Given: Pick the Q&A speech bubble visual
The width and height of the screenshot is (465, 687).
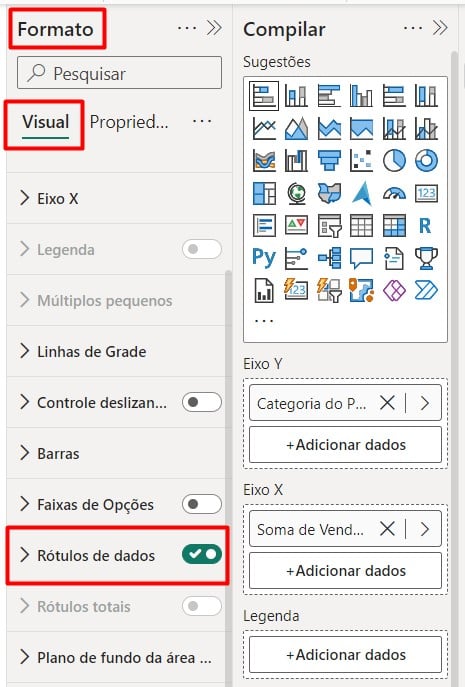Looking at the screenshot, I should coord(361,258).
